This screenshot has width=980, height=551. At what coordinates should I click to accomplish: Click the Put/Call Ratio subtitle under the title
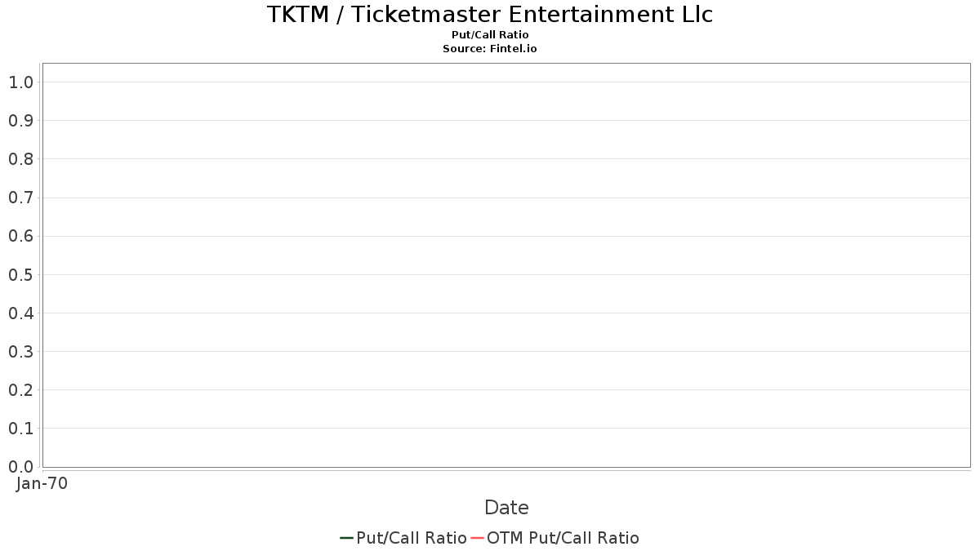click(x=490, y=35)
